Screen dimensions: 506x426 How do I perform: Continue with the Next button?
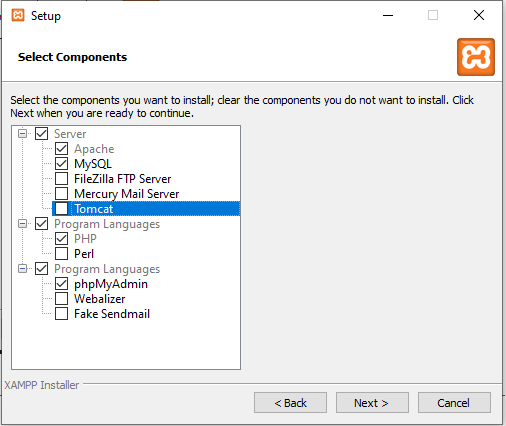[372, 403]
